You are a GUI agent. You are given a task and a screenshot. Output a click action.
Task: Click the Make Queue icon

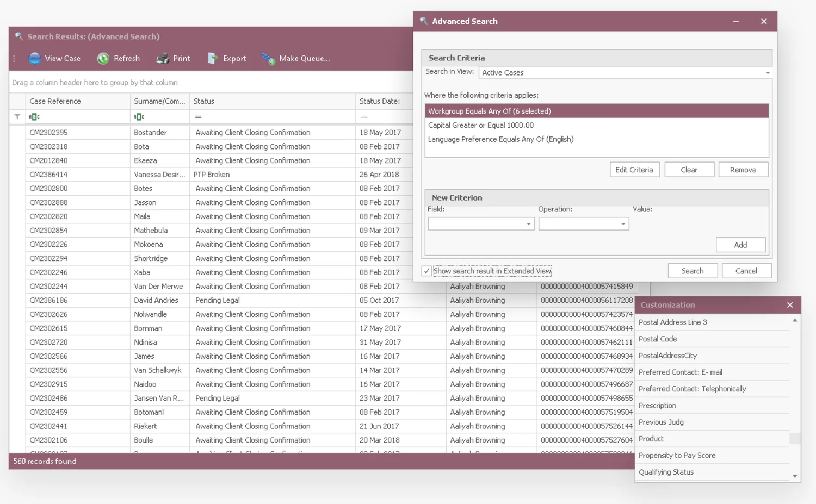tap(268, 59)
